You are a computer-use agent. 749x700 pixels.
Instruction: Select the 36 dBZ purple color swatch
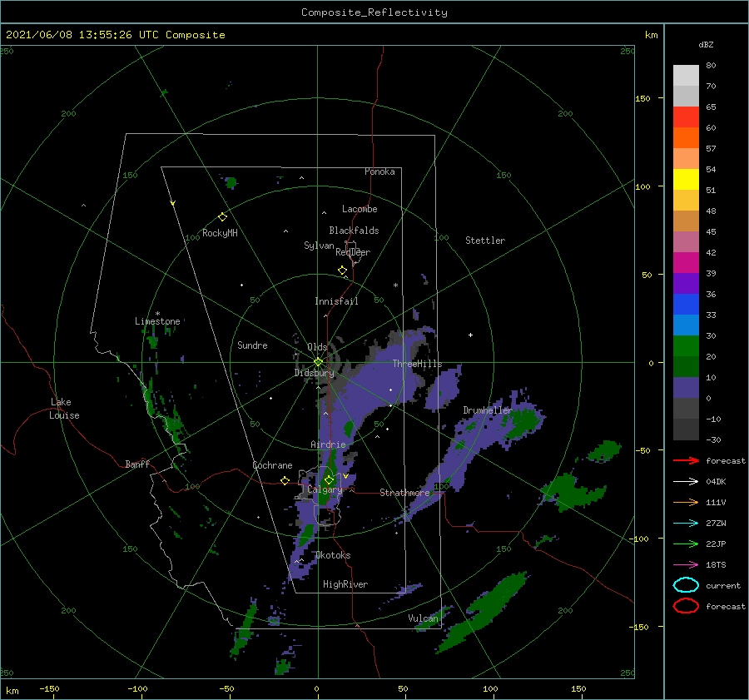pos(686,283)
